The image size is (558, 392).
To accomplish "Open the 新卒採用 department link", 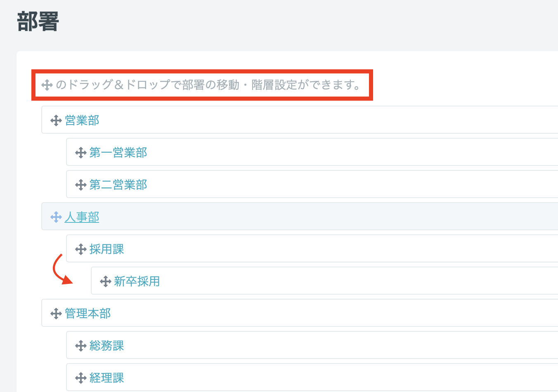I will click(137, 281).
